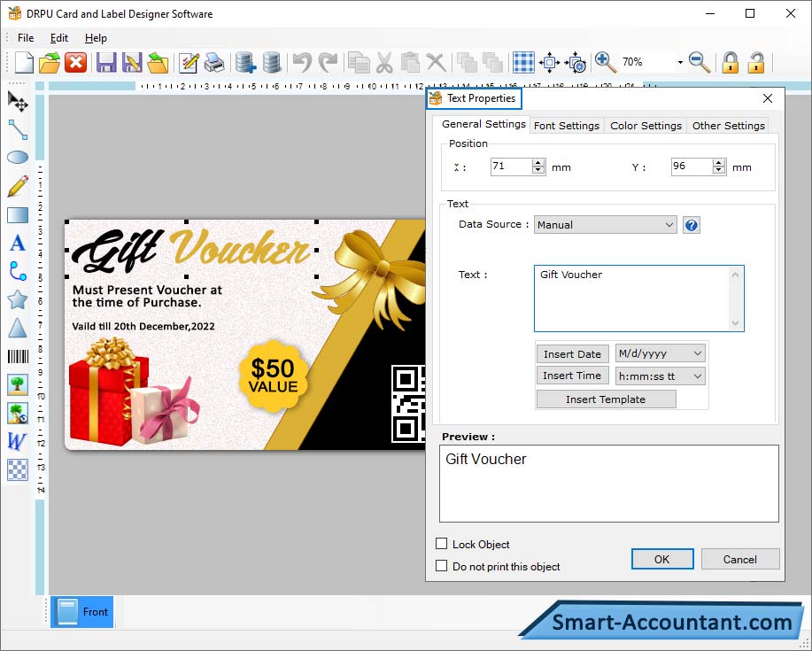Image resolution: width=812 pixels, height=651 pixels.
Task: Open an existing file with folder icon
Action: 50,63
